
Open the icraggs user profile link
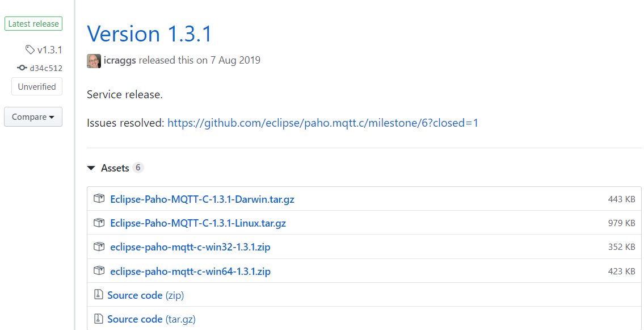[x=120, y=60]
